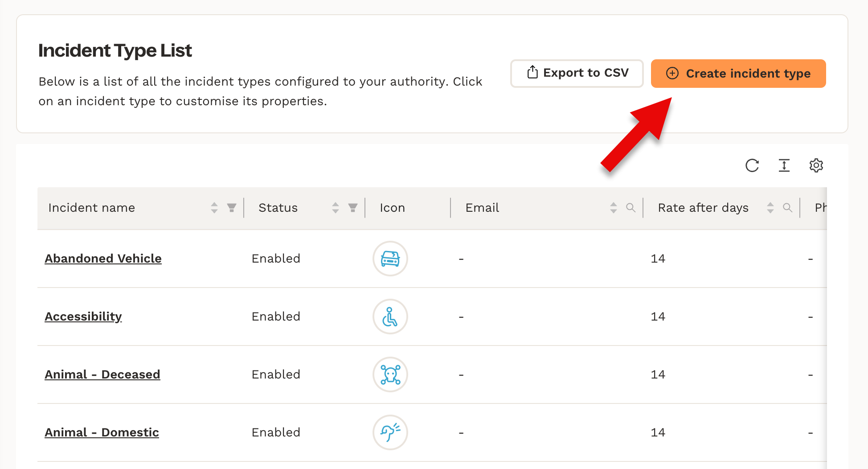
Task: Sort table by Status column
Action: tap(336, 208)
